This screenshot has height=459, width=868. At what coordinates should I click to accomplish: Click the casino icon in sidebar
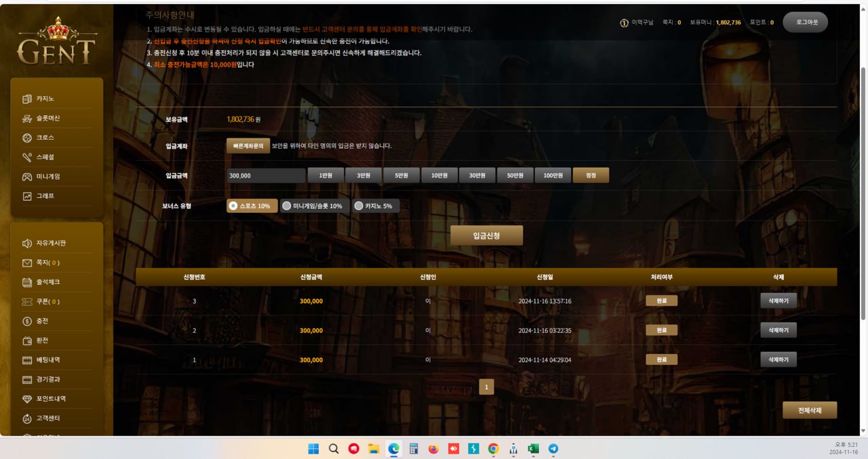pyautogui.click(x=27, y=99)
